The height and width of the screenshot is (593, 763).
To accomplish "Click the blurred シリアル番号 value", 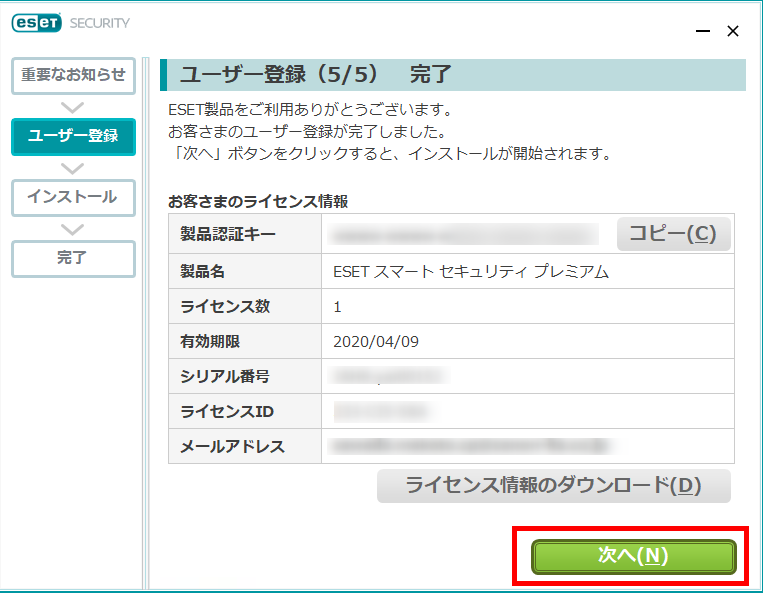I will pyautogui.click(x=389, y=376).
